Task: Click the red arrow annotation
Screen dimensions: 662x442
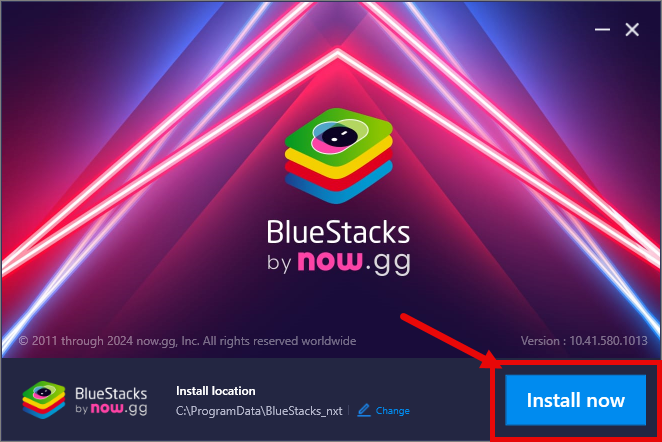Action: tap(450, 341)
